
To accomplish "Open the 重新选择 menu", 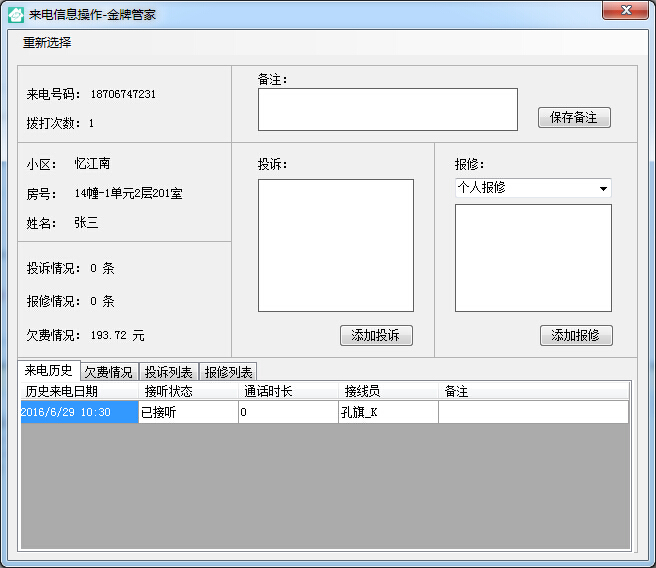I will 47,42.
